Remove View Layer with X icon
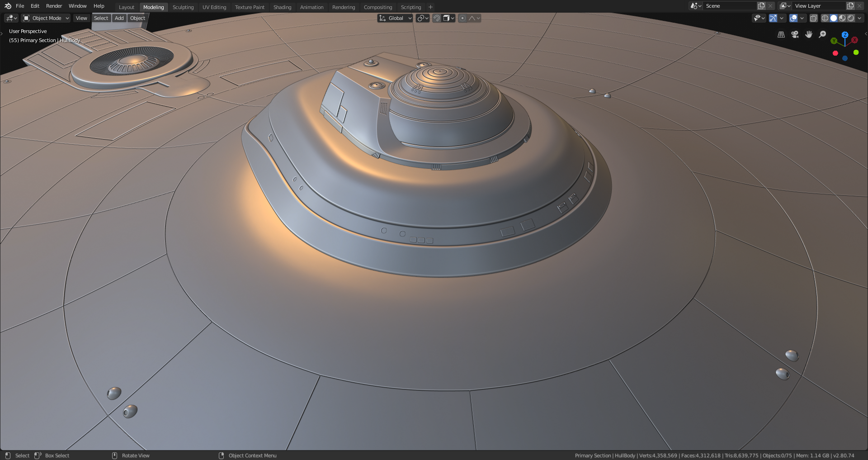The image size is (868, 460). pyautogui.click(x=860, y=6)
